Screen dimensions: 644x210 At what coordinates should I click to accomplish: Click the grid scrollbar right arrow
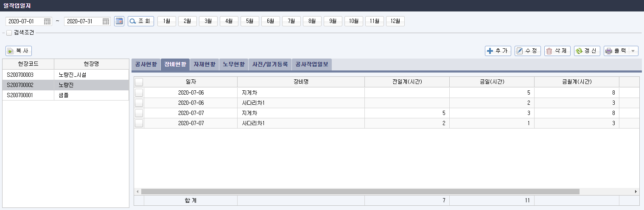(x=636, y=192)
